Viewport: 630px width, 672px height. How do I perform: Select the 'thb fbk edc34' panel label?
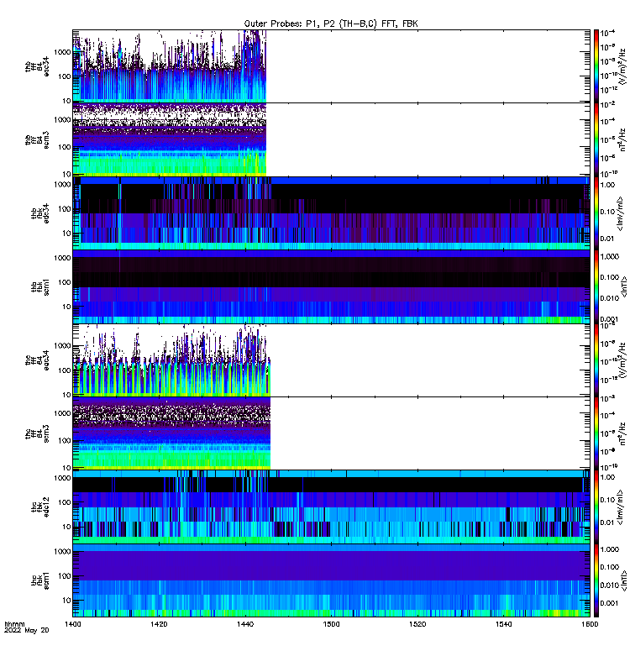coord(40,213)
